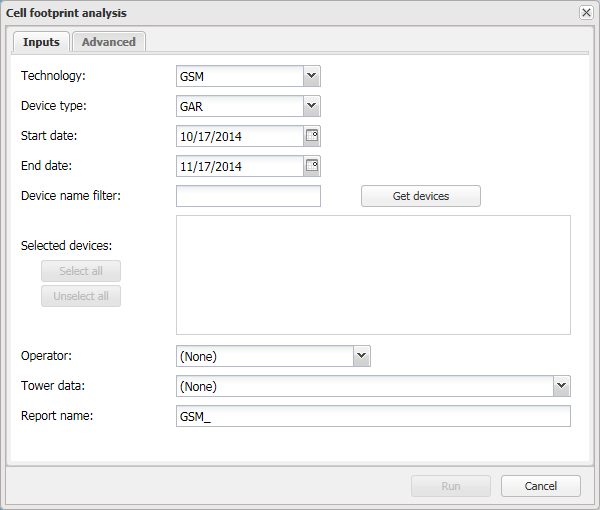Close the Cell footprint analysis dialog
This screenshot has height=510, width=600.
click(586, 13)
